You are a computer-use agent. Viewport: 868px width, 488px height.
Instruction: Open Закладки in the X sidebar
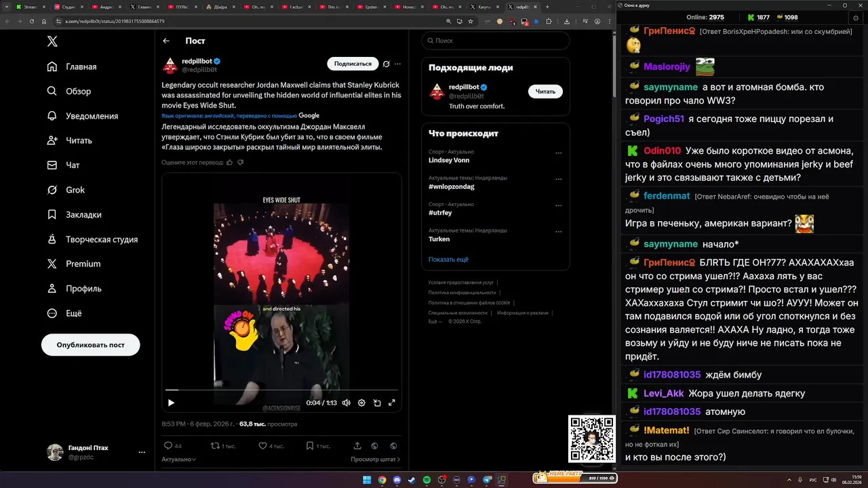(74, 214)
